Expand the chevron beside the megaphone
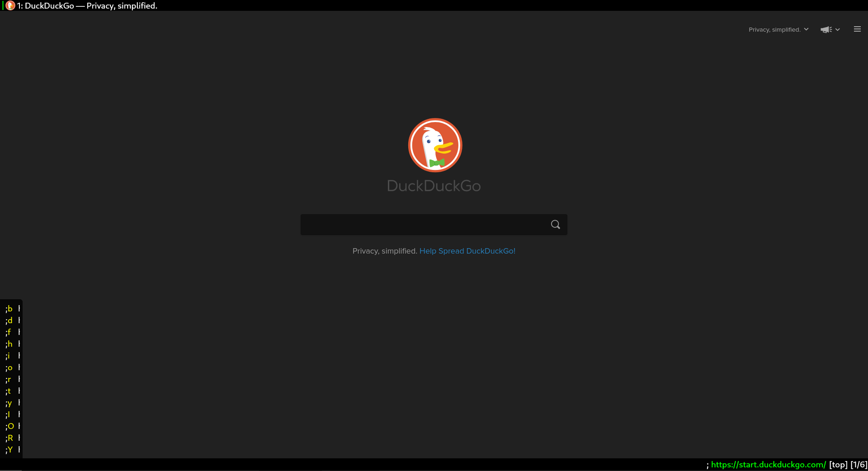This screenshot has height=471, width=868. click(838, 29)
